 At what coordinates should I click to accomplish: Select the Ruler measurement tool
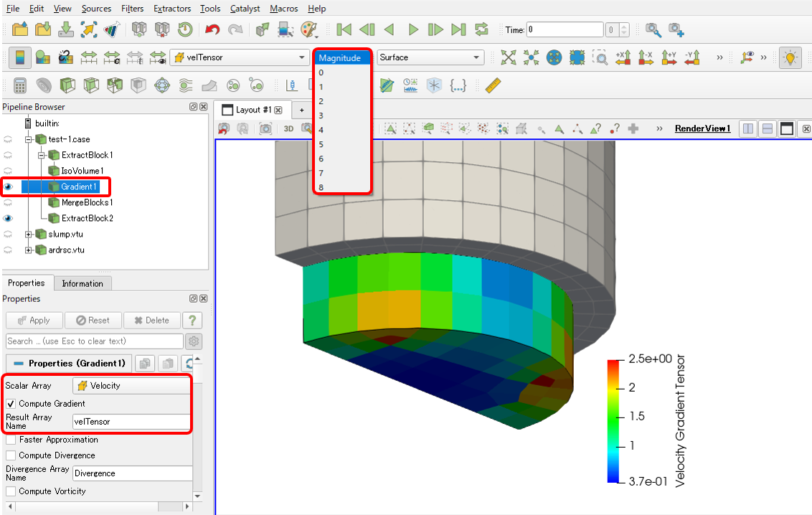point(493,85)
